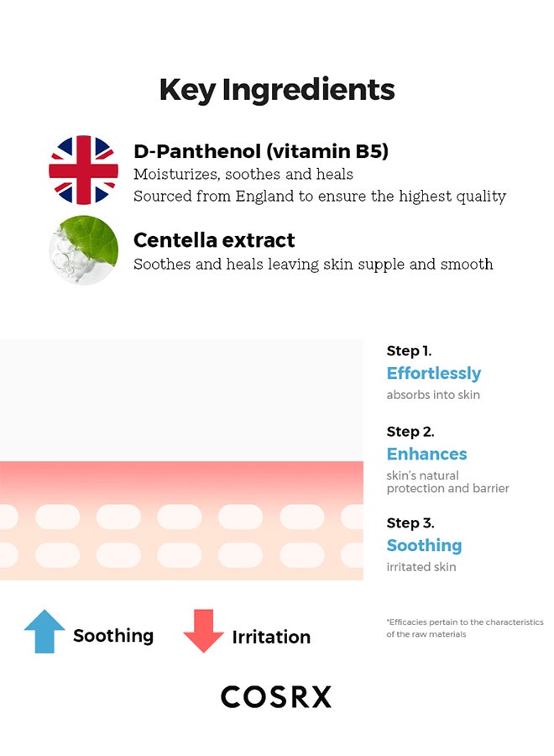Click the blue upward Soothing arrow
This screenshot has width=554, height=756.
pyautogui.click(x=44, y=631)
